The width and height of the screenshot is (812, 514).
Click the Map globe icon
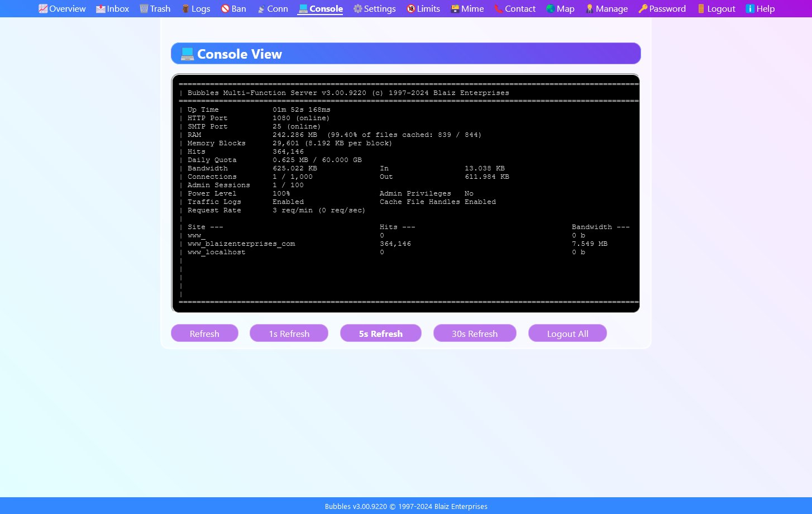551,9
